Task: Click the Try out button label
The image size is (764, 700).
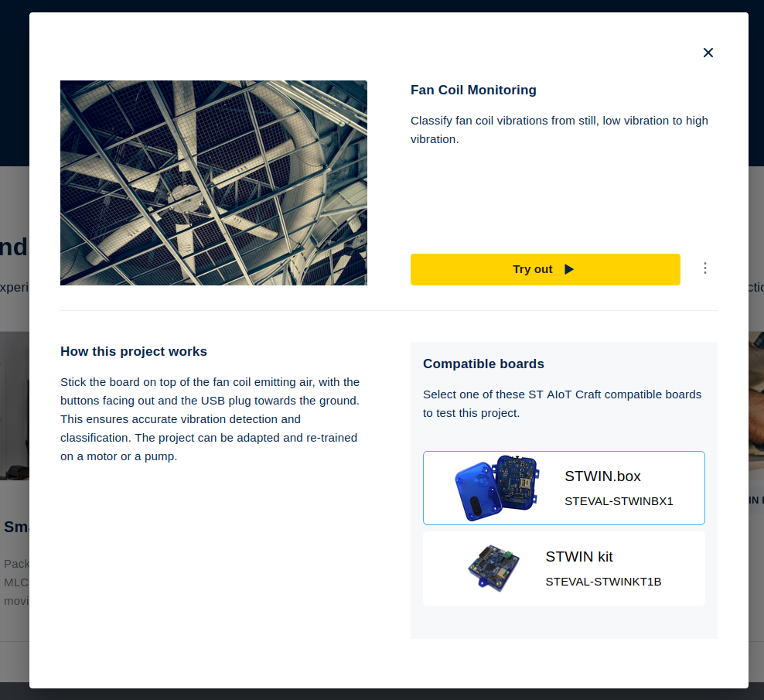Action: 533,270
